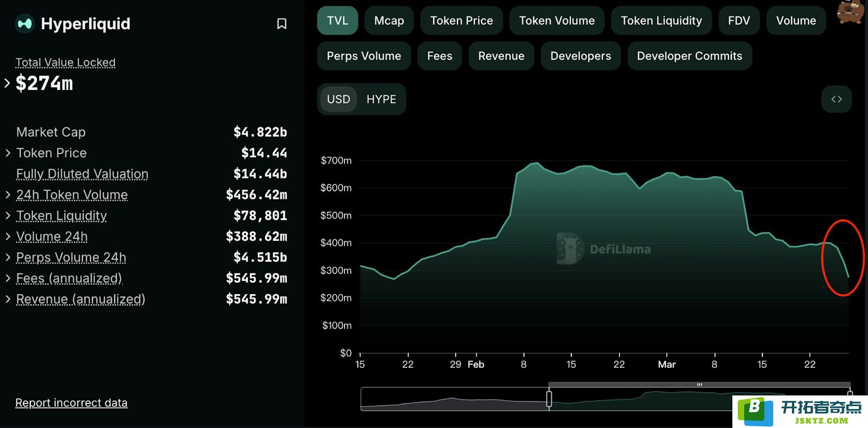Turn on the Volume chart series
The image size is (868, 428).
click(796, 21)
